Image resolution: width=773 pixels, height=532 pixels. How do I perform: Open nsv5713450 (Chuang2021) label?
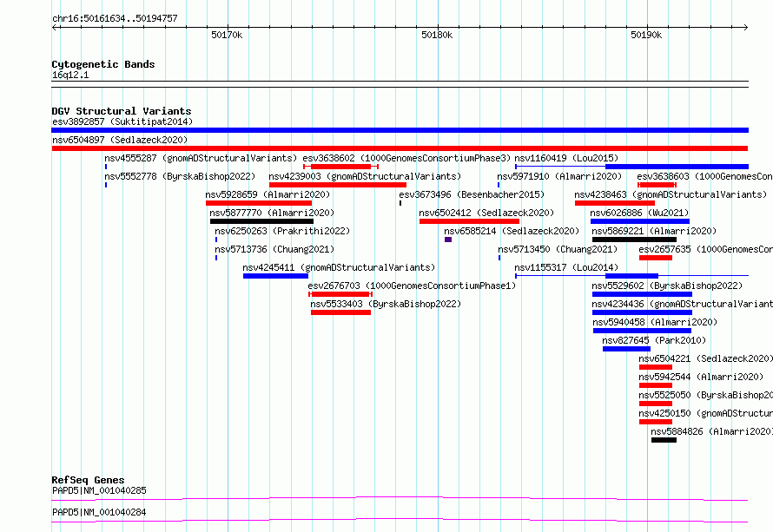pyautogui.click(x=558, y=249)
